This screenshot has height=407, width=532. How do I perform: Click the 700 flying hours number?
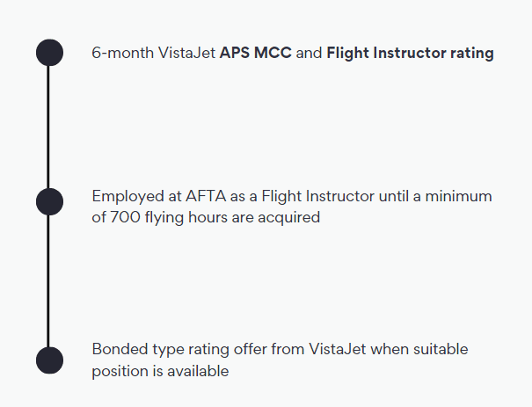[x=125, y=217]
